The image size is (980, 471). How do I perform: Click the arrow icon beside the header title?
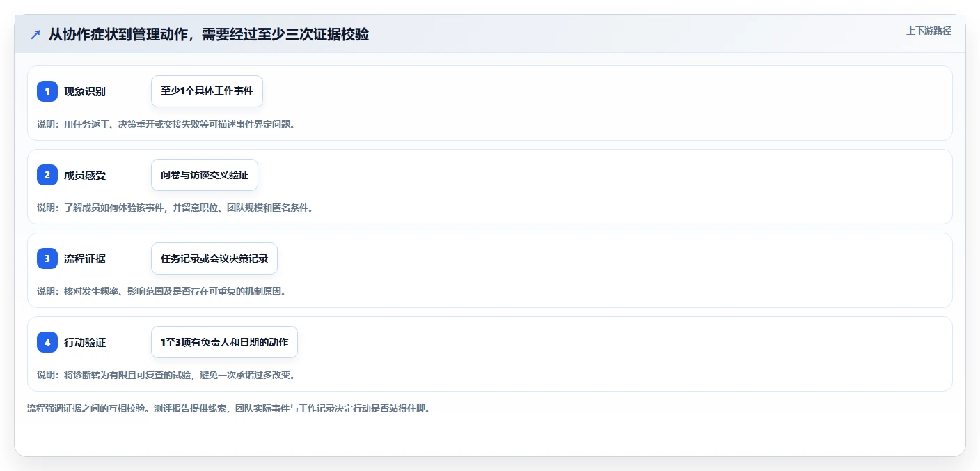[35, 34]
